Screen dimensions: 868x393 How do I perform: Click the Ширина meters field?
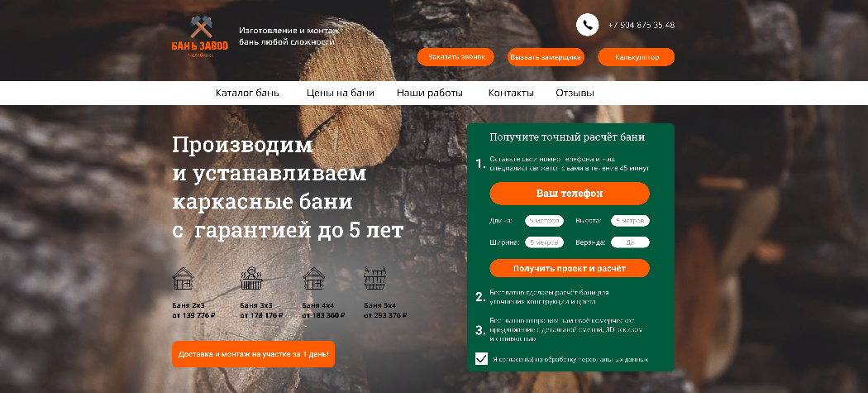544,242
